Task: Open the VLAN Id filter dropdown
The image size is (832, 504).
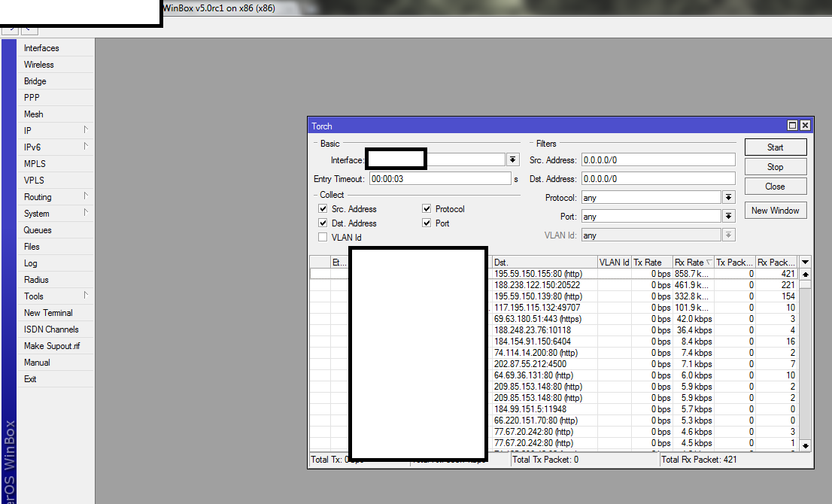Action: 728,235
